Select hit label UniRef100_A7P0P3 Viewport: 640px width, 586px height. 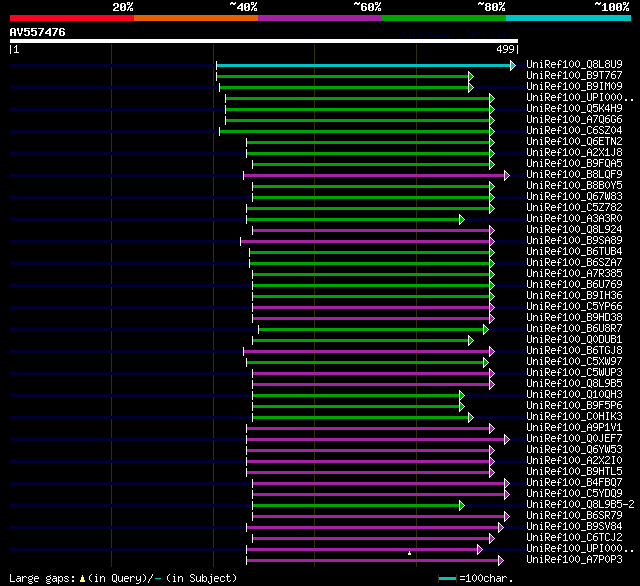(x=574, y=560)
